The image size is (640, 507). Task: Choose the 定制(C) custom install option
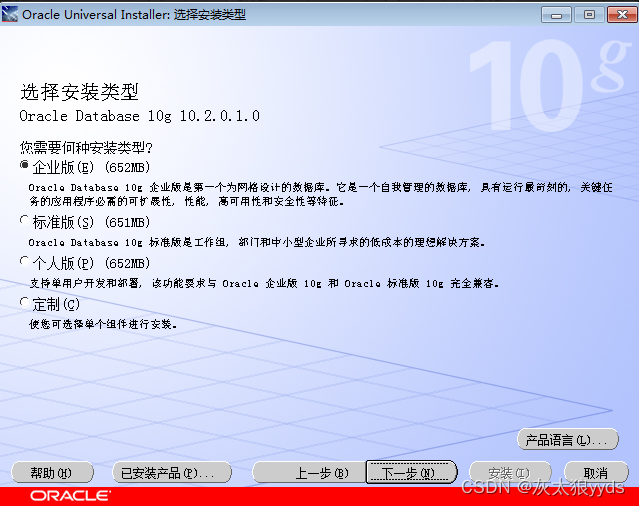click(24, 302)
